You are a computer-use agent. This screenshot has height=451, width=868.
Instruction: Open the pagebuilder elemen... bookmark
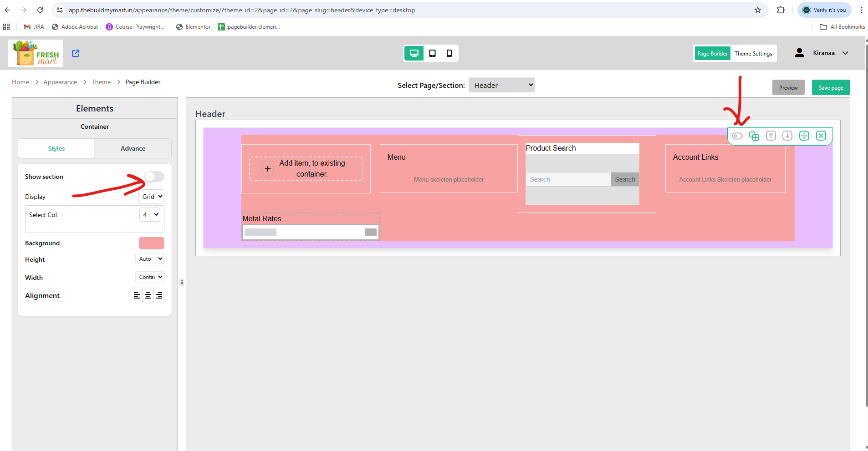pyautogui.click(x=249, y=27)
